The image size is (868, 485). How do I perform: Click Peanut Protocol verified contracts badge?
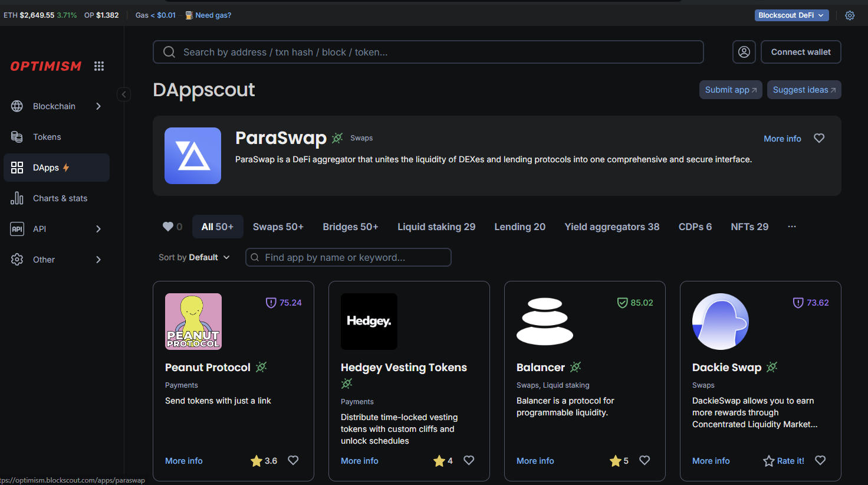[x=261, y=367]
